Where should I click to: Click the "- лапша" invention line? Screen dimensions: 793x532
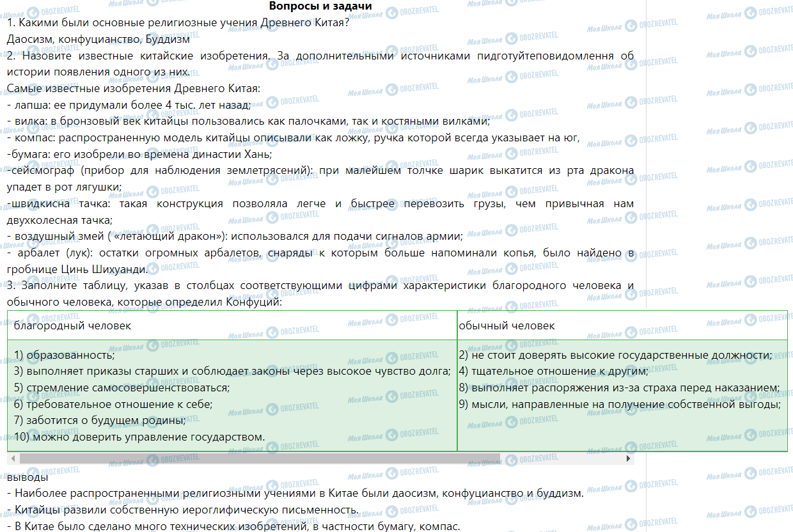point(129,105)
